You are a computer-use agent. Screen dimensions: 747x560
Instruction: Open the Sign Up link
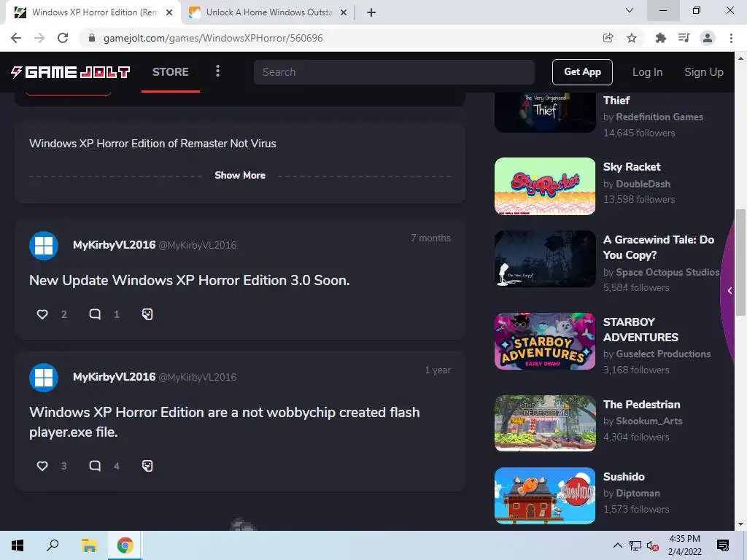[x=704, y=72]
